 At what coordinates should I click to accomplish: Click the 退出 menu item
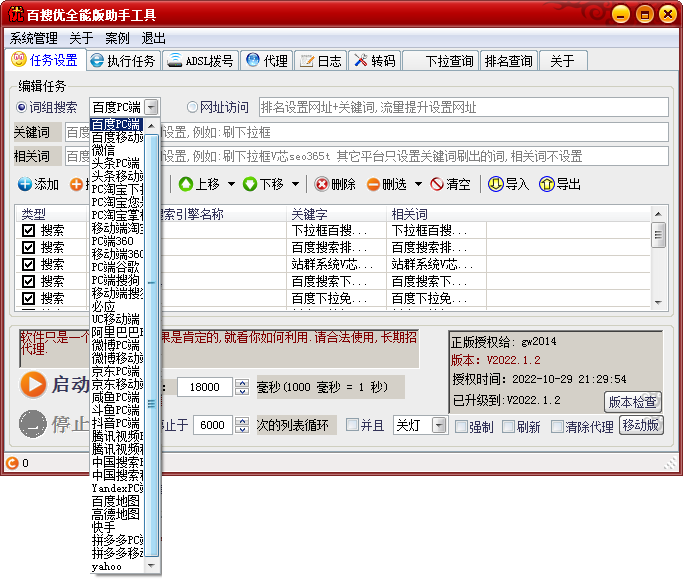pyautogui.click(x=153, y=38)
